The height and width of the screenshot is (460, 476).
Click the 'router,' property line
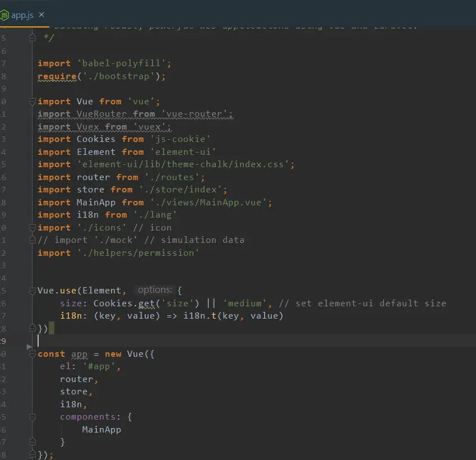79,379
